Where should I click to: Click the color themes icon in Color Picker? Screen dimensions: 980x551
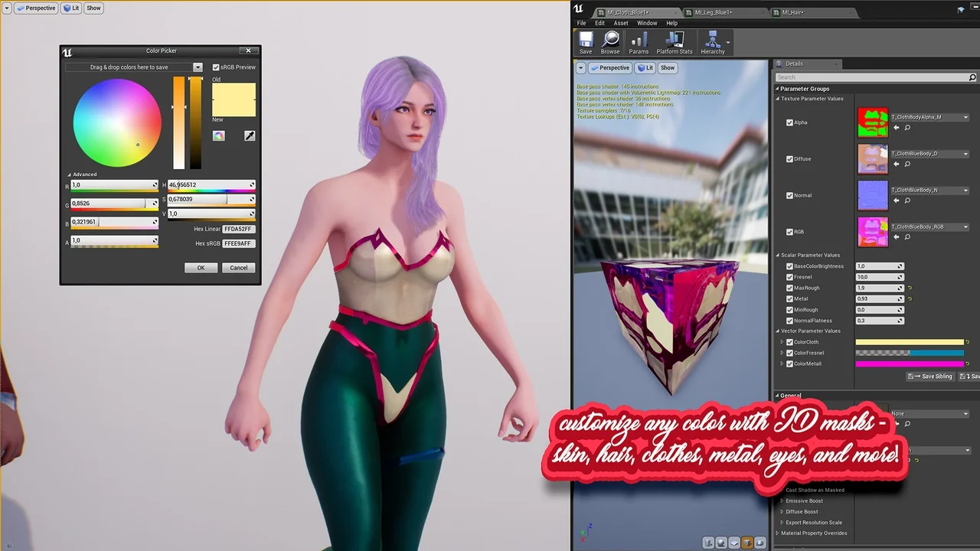(x=219, y=135)
